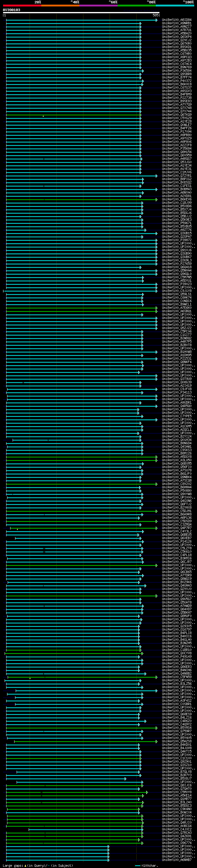Select UniRef100_Q7ZYR1 entry label

pos(176,176)
